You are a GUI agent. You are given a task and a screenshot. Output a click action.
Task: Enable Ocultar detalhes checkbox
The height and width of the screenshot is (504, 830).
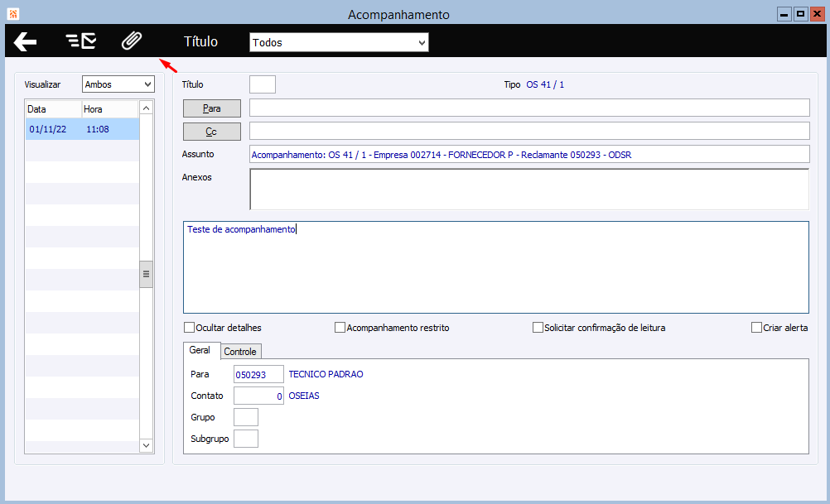(189, 328)
